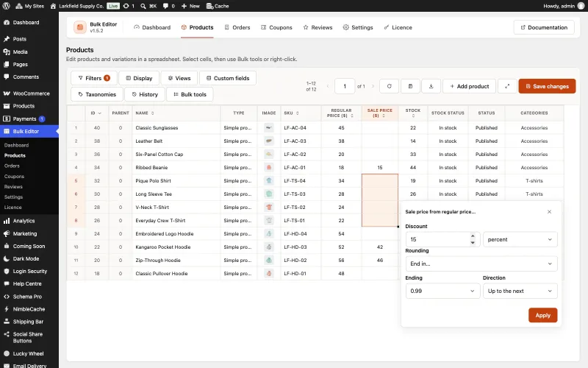Toggle fullscreen expand icon

tap(507, 86)
